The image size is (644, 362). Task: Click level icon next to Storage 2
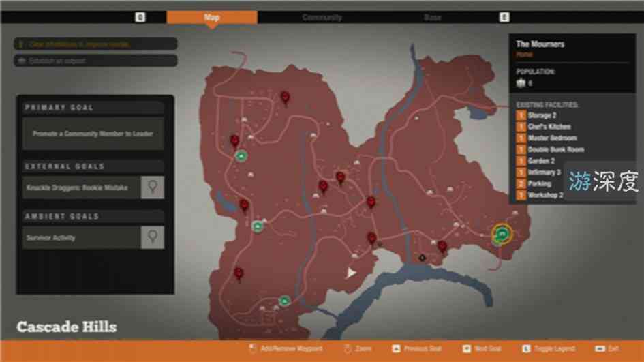521,115
